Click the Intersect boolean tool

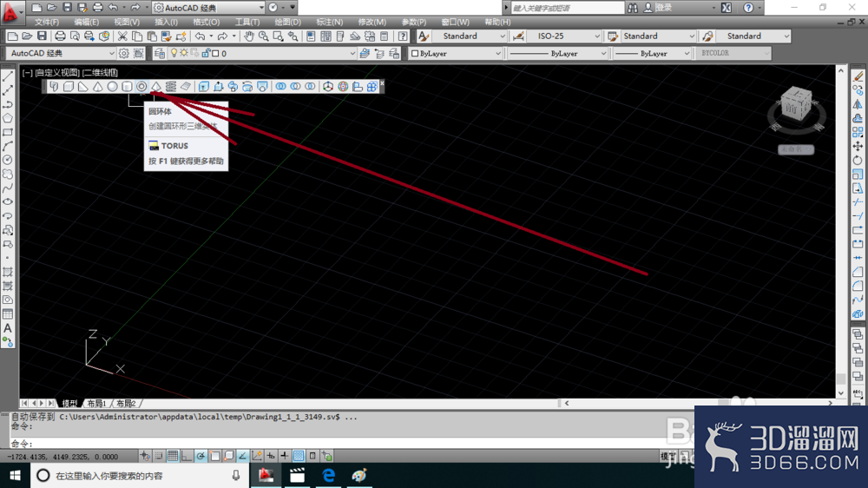tap(310, 87)
